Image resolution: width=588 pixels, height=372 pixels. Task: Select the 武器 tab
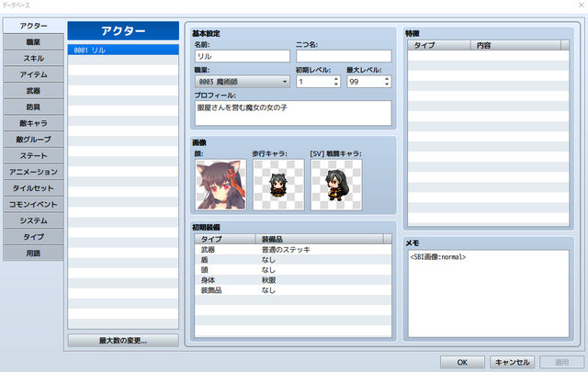33,91
